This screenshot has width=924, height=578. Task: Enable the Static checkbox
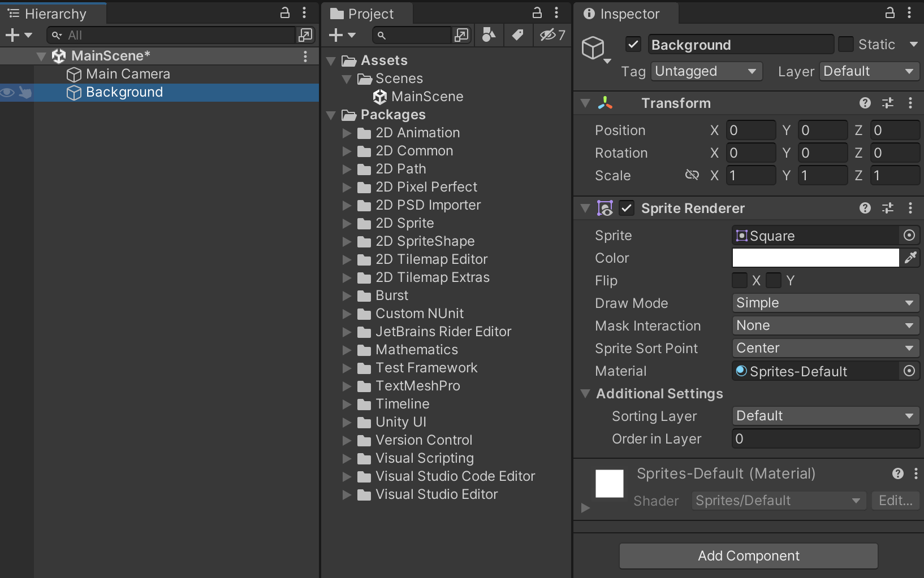846,44
